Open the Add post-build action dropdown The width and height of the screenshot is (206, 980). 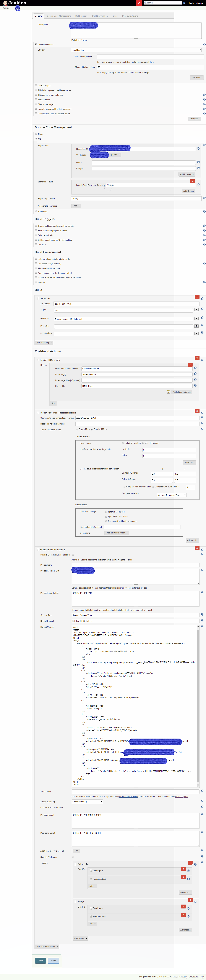click(47, 946)
